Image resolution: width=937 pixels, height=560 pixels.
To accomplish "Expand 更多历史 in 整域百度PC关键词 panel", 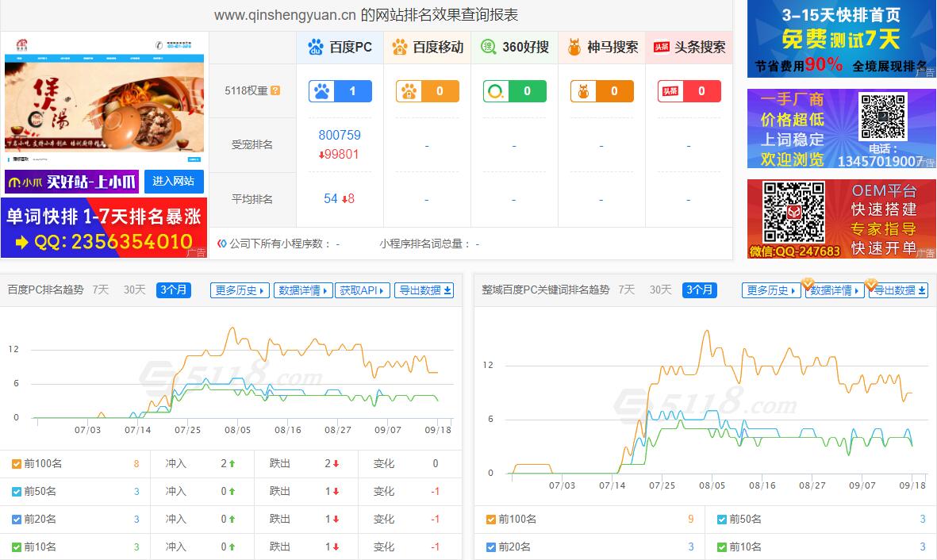I will tap(771, 290).
